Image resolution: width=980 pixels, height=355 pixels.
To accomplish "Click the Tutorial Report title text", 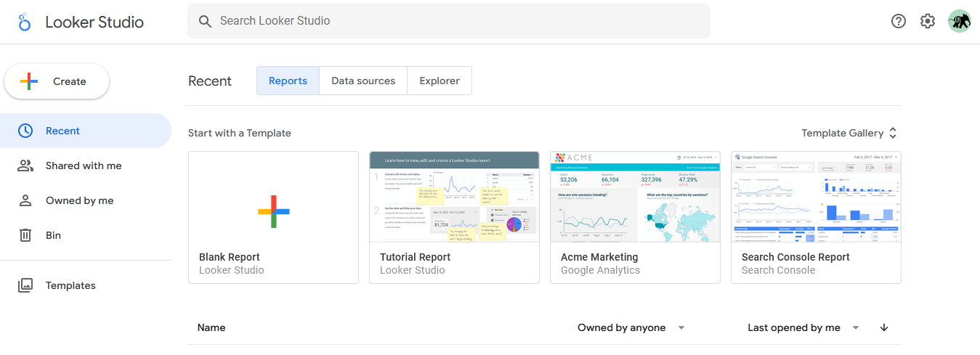I will point(416,257).
